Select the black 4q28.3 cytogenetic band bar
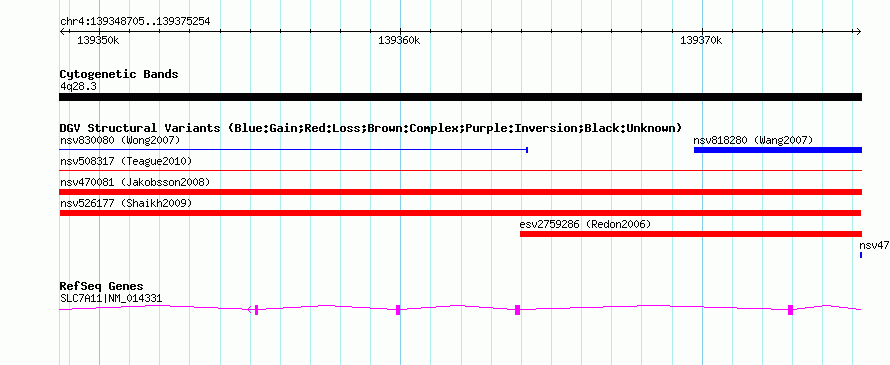 (460, 97)
